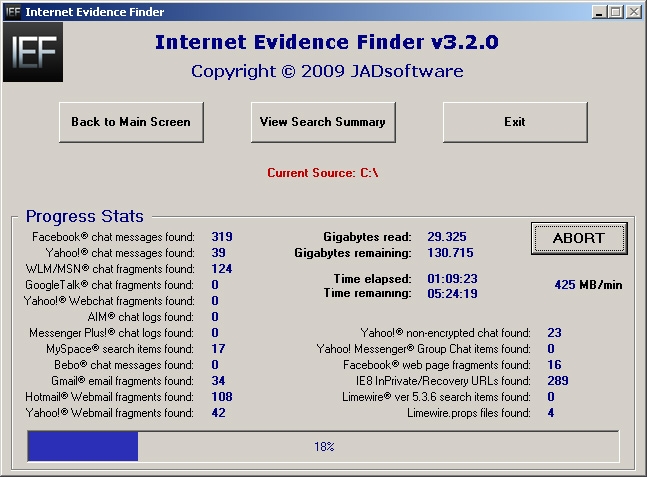The height and width of the screenshot is (477, 647).
Task: Click WLM/MSN chat fragments count 124
Action: tap(222, 269)
